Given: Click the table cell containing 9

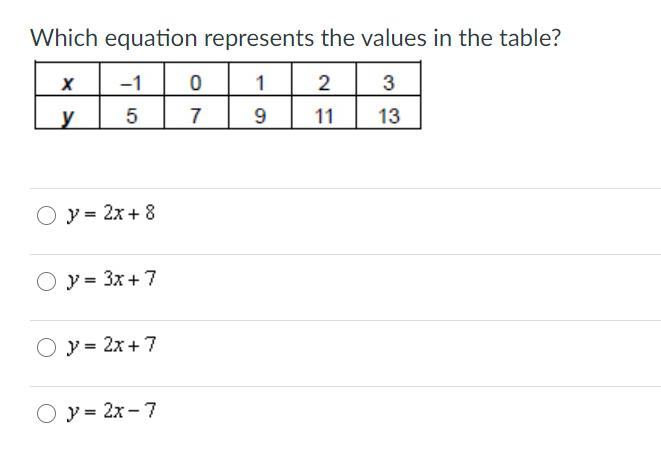Looking at the screenshot, I should 260,112.
